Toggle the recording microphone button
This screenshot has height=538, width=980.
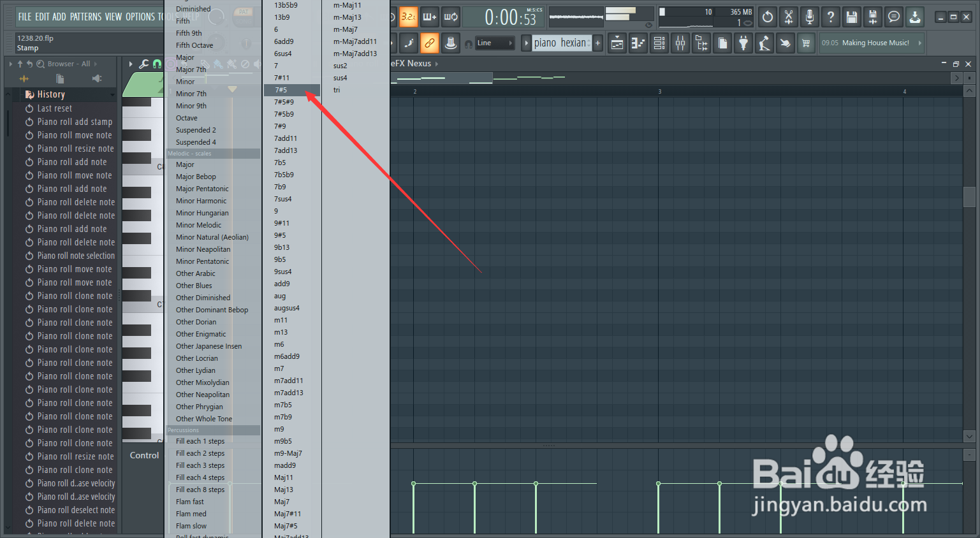pos(810,17)
